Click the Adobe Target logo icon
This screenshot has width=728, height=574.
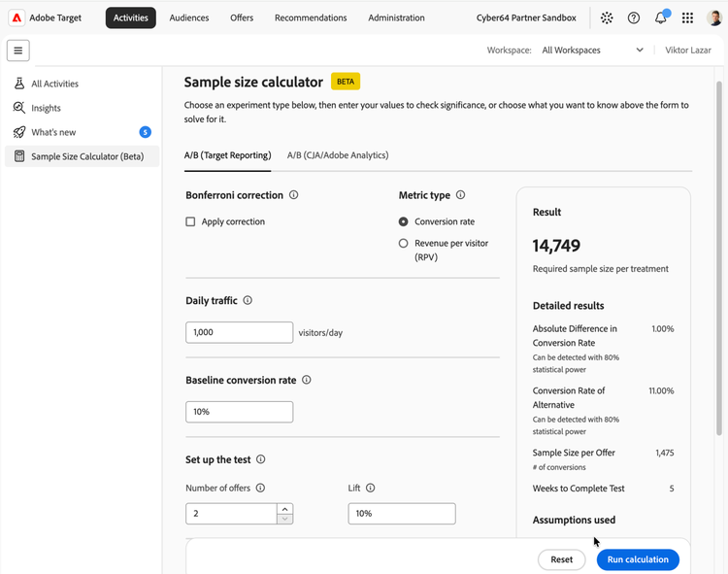pyautogui.click(x=17, y=17)
